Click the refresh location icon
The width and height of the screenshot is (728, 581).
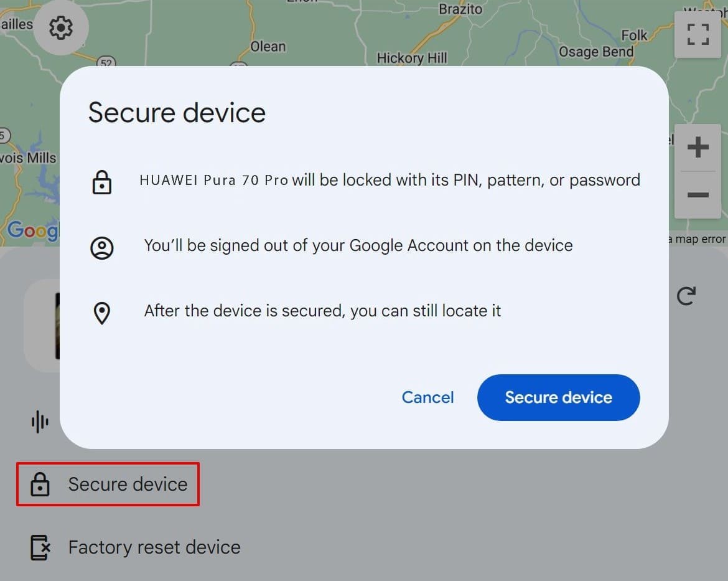tap(686, 297)
